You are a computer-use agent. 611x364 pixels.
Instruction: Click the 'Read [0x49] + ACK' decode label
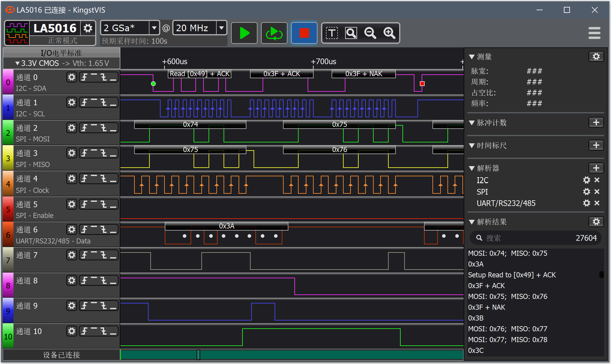click(x=200, y=74)
